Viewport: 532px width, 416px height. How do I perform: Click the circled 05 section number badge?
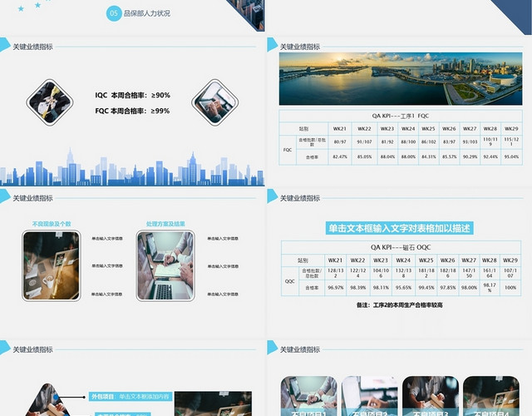pos(114,13)
